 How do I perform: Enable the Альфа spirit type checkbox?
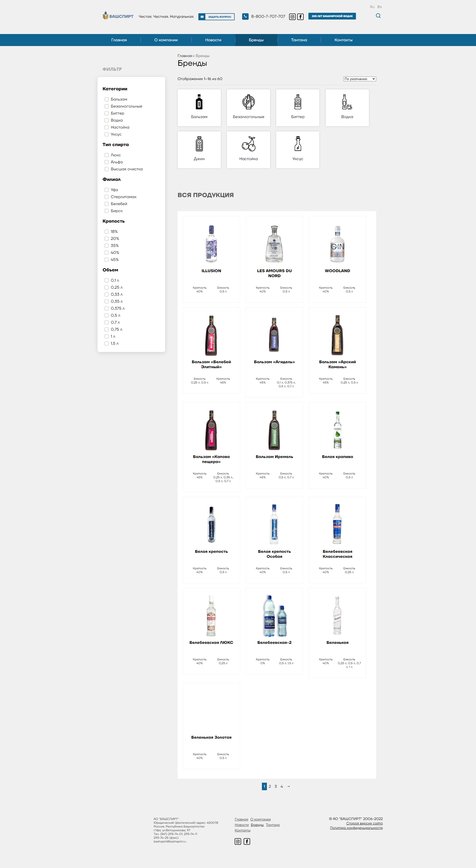(x=107, y=162)
